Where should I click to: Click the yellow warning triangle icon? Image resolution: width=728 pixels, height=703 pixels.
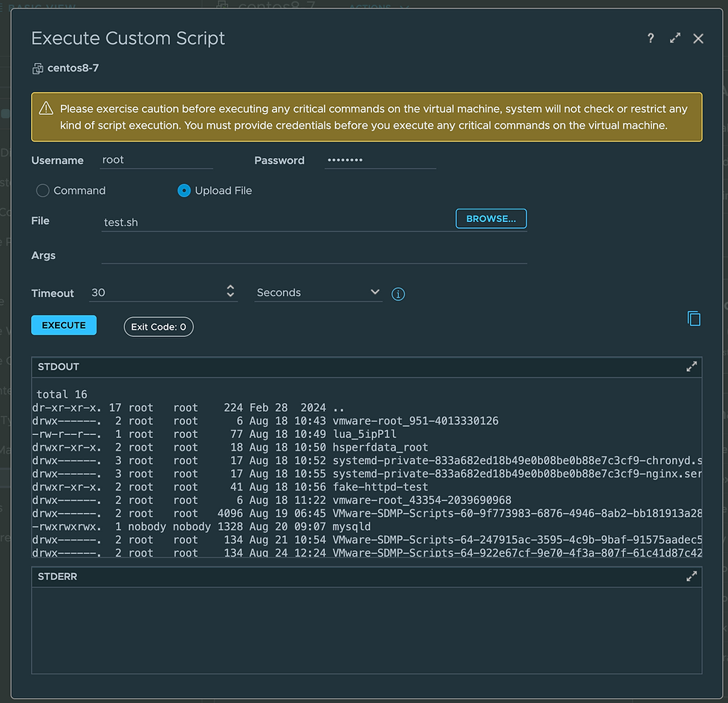tap(46, 108)
